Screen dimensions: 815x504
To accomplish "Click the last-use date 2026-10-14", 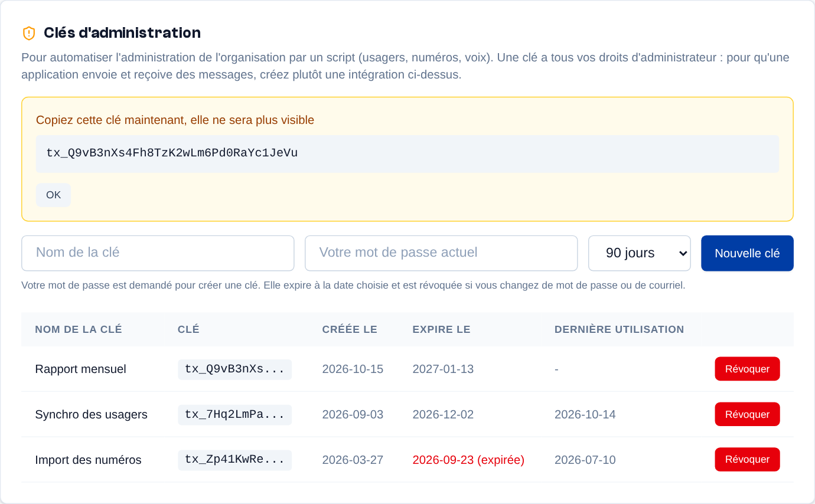I will pyautogui.click(x=585, y=415).
